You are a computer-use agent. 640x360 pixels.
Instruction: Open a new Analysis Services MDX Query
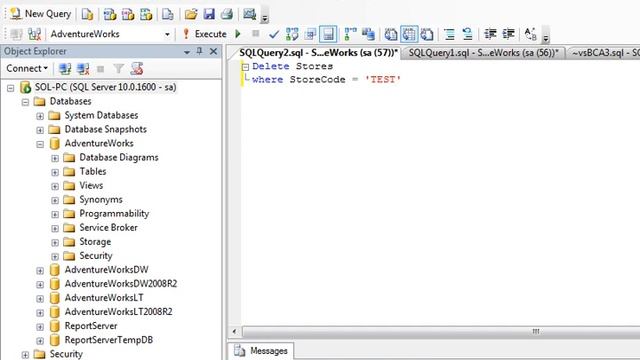pos(110,14)
